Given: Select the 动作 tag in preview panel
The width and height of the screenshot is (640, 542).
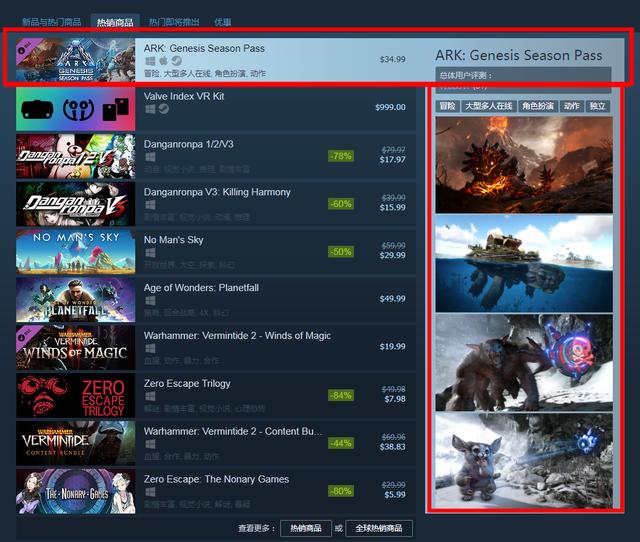Looking at the screenshot, I should point(572,106).
